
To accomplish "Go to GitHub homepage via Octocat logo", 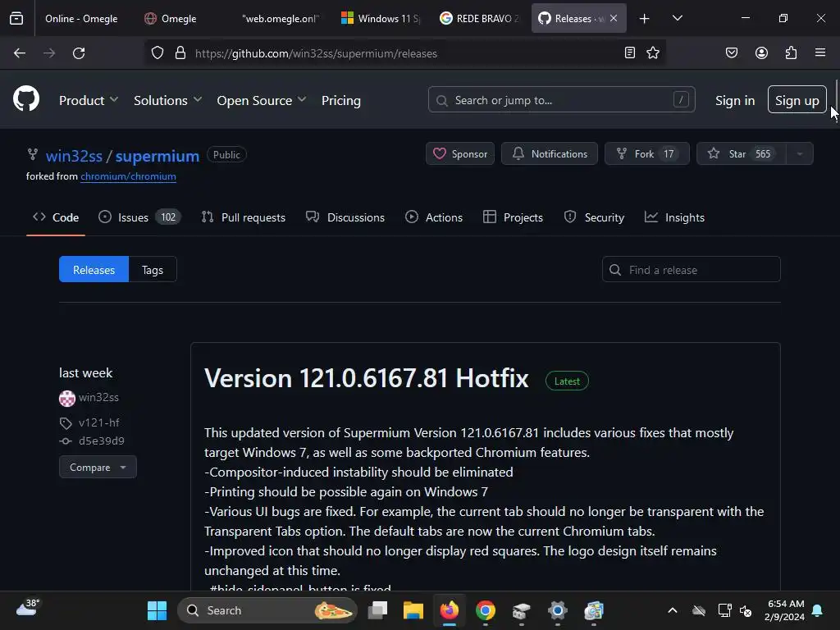I will (26, 98).
